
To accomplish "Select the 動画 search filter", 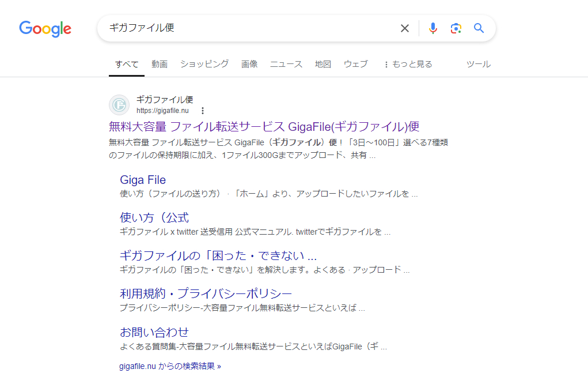I will pos(160,64).
